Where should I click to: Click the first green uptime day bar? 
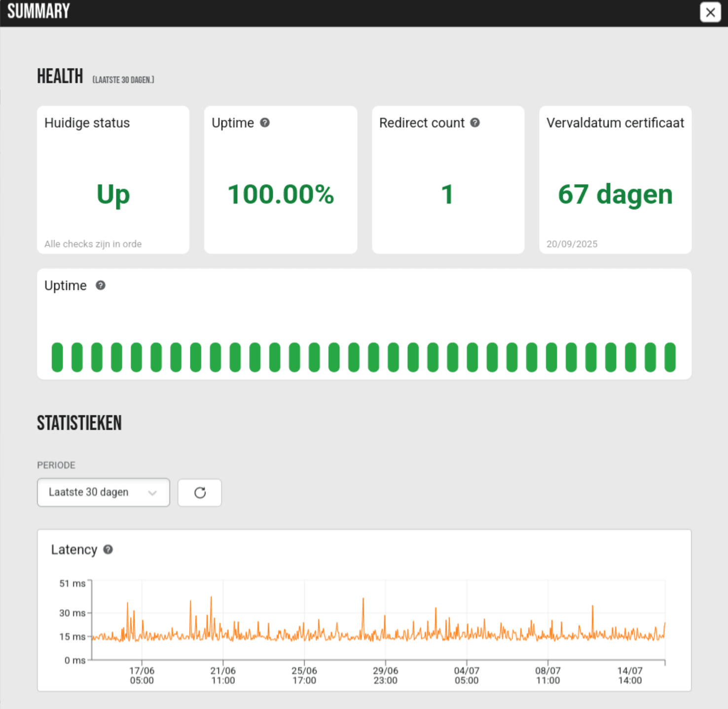(x=57, y=357)
